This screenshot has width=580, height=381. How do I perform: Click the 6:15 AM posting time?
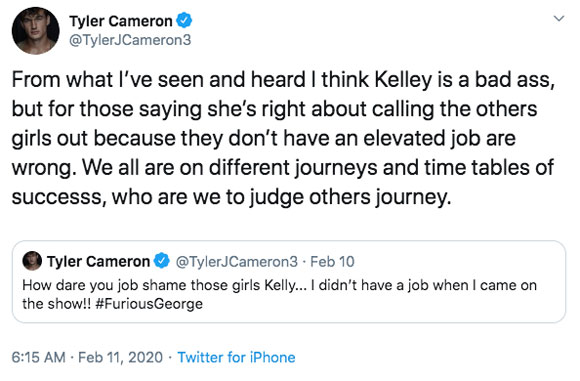click(38, 357)
